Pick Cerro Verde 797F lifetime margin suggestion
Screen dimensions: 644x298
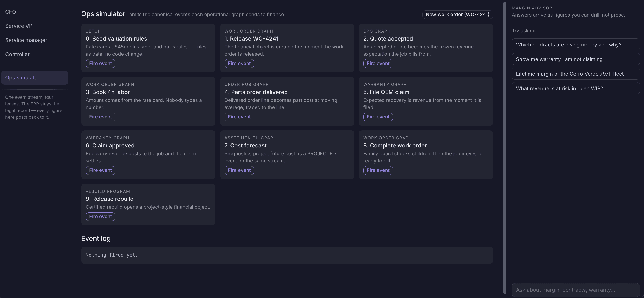[x=576, y=74]
